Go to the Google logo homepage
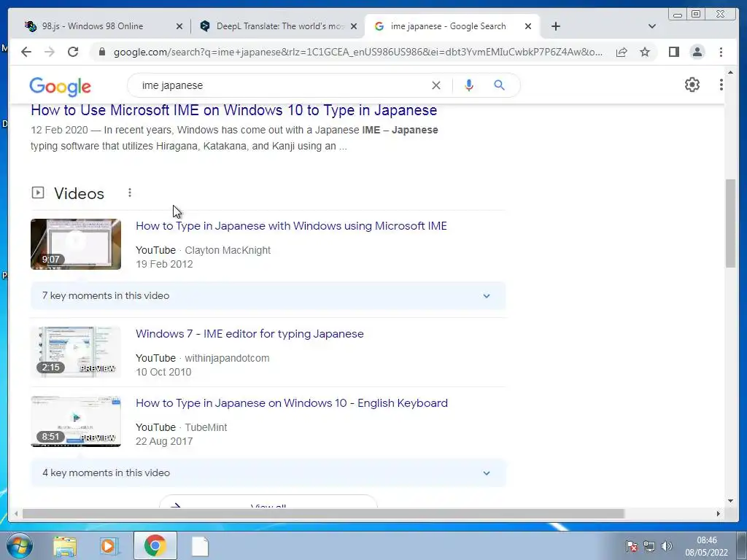 point(60,86)
